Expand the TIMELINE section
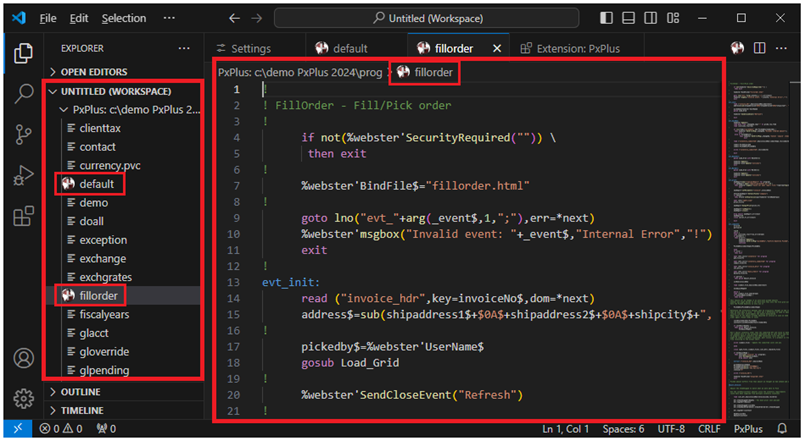This screenshot has width=805, height=441. 82,411
